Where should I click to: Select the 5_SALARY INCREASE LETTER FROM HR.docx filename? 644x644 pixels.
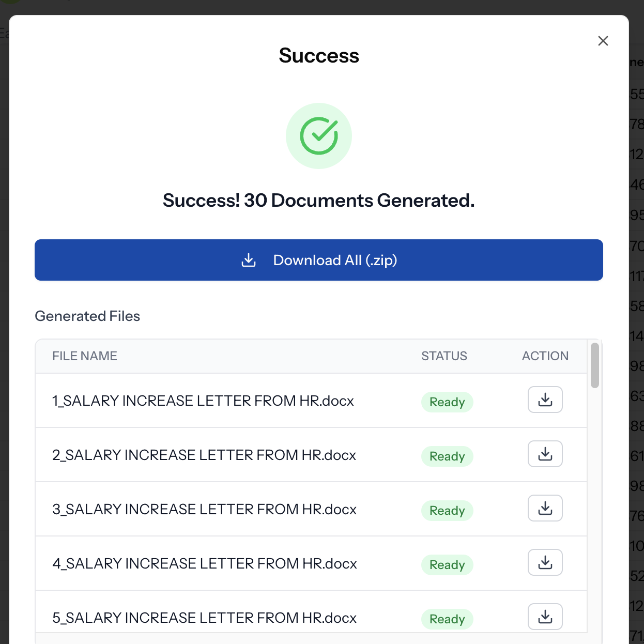click(x=204, y=618)
